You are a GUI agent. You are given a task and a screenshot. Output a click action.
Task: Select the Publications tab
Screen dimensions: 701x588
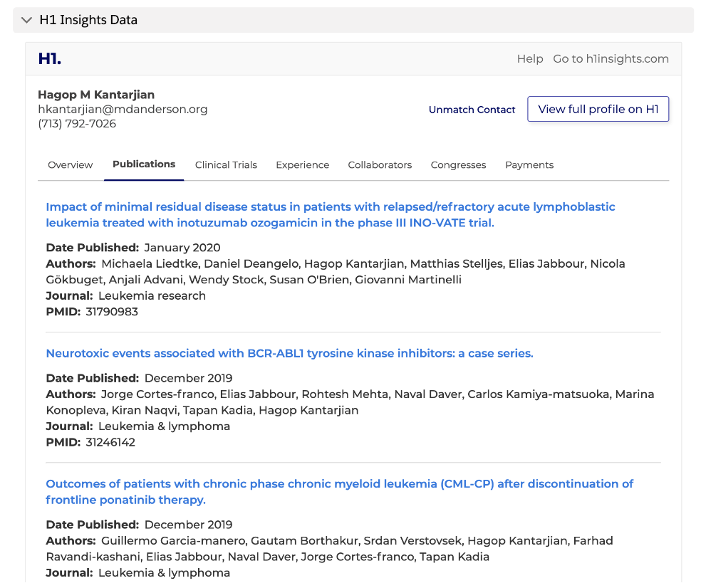(144, 164)
